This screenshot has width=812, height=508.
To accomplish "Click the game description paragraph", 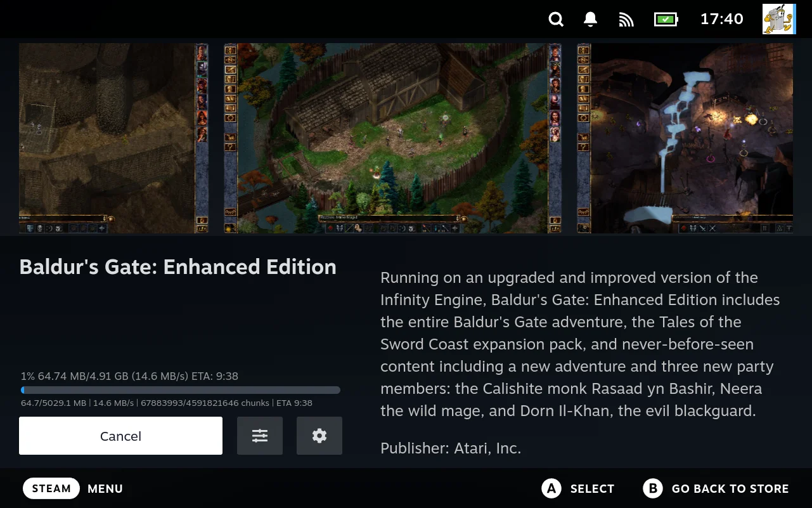I will (x=580, y=344).
